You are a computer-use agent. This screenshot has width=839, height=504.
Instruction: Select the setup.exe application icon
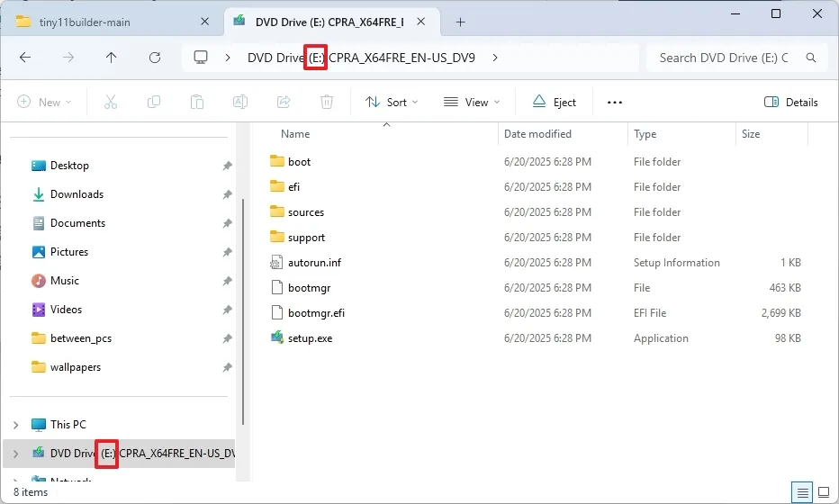coord(276,337)
